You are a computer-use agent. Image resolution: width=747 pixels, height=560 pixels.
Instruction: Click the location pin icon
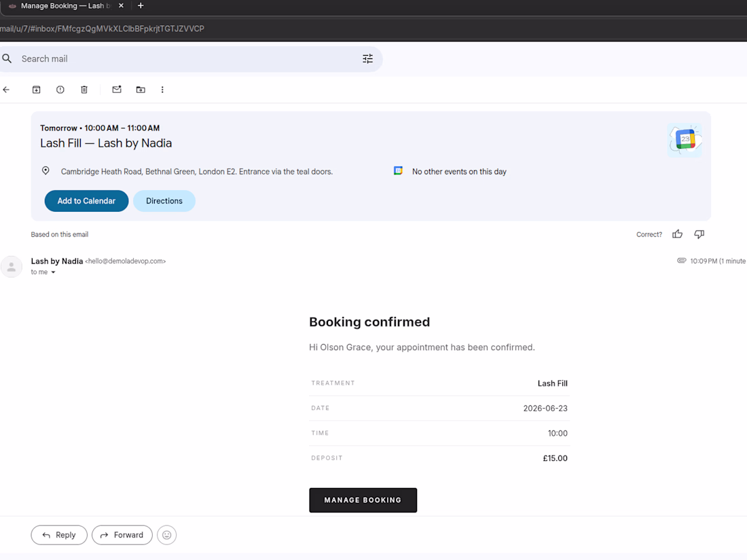45,171
